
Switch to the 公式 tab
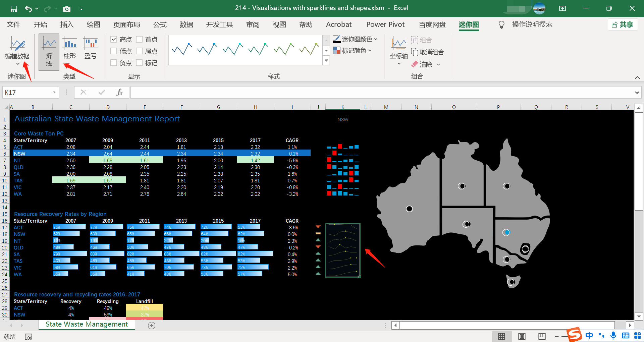160,24
